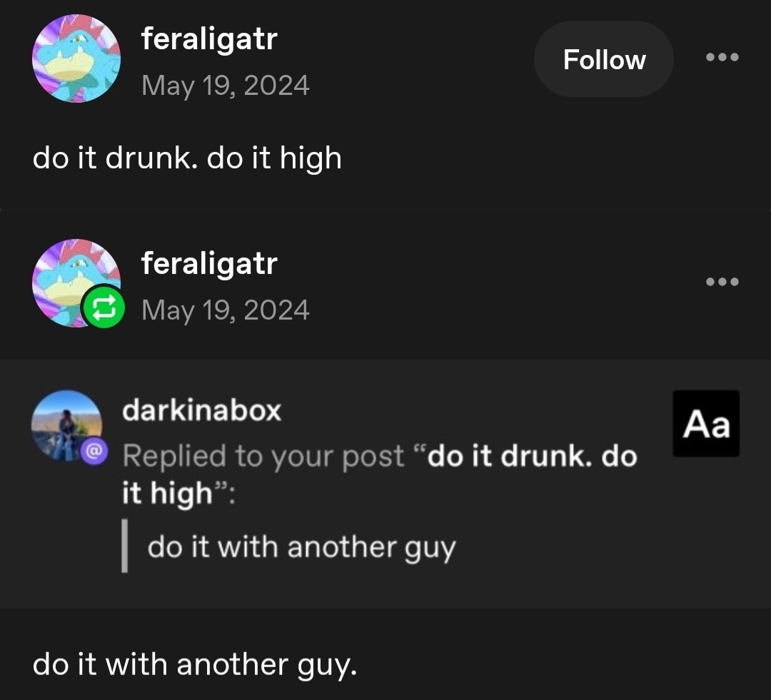This screenshot has height=700, width=771.
Task: Click the purple @ mention badge
Action: pyautogui.click(x=94, y=450)
